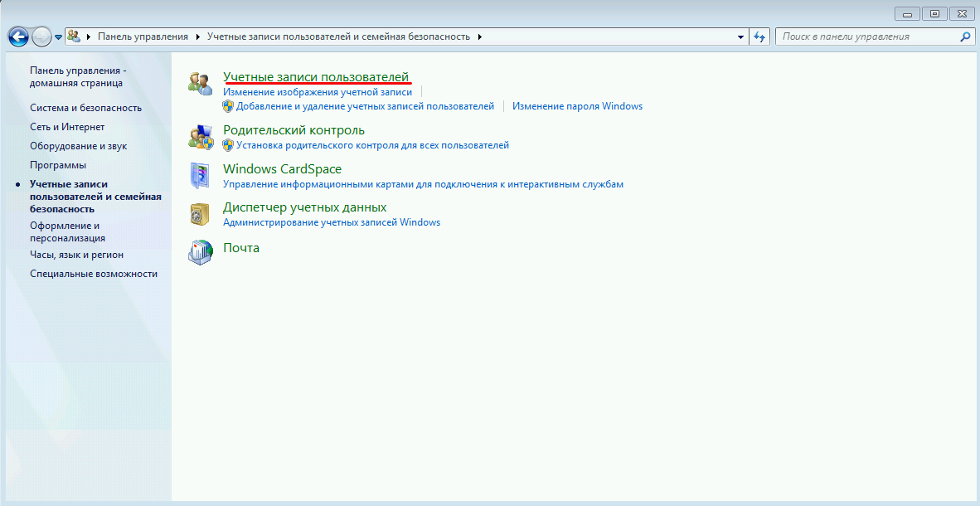Open 'Изменение пароля Windows' link
The width and height of the screenshot is (980, 506).
[x=577, y=106]
